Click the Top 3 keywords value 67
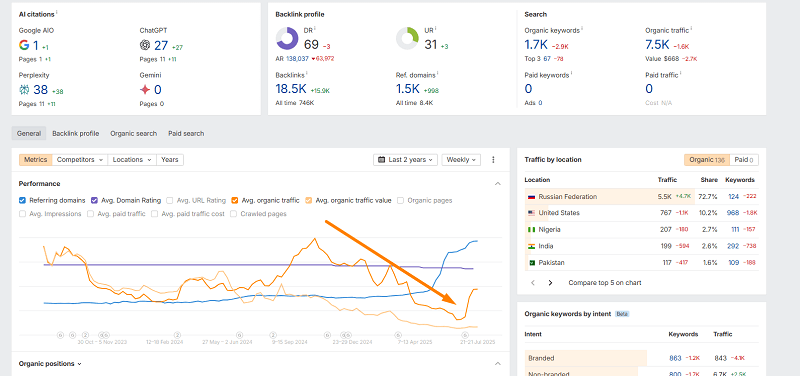Image resolution: width=800 pixels, height=376 pixels. tap(547, 59)
